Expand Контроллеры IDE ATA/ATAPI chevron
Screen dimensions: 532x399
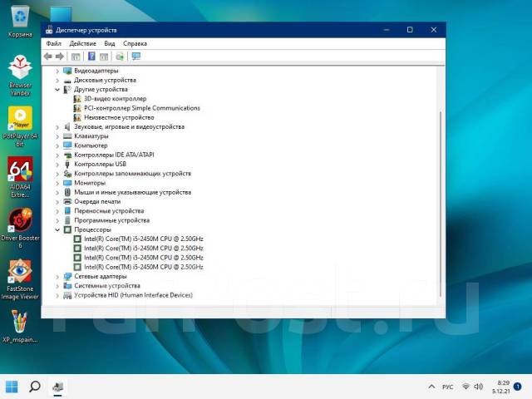pos(57,155)
